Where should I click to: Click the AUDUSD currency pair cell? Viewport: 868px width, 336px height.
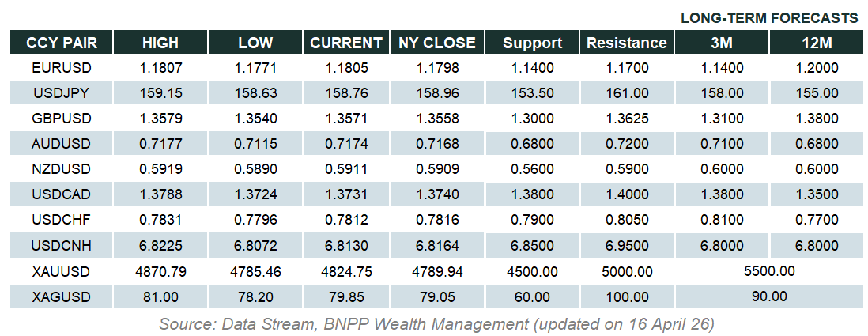point(61,144)
